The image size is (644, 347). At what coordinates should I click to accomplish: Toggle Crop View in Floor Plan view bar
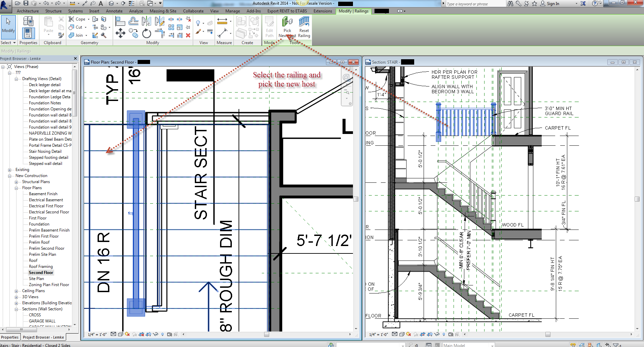click(x=142, y=334)
